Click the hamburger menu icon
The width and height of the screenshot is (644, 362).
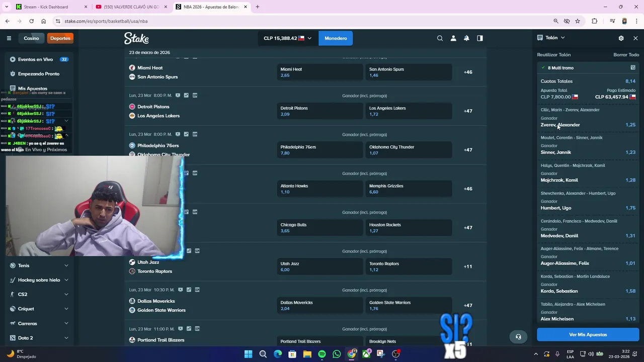(x=9, y=38)
